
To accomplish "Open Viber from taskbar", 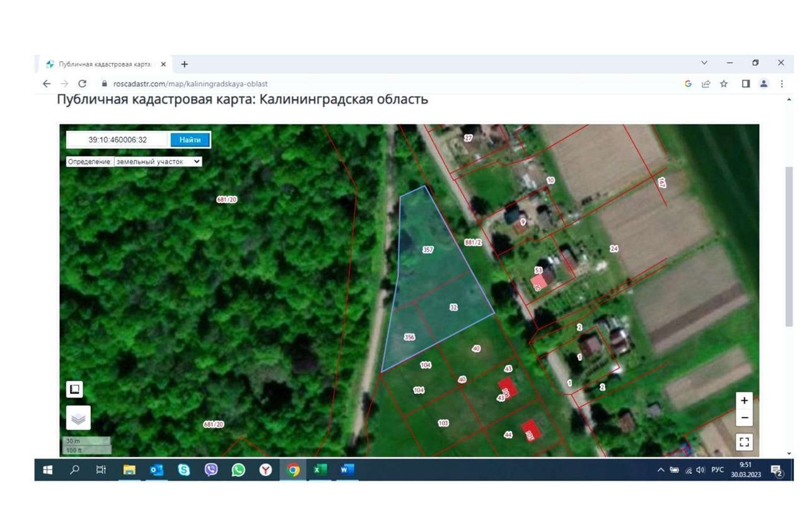I will [x=211, y=470].
